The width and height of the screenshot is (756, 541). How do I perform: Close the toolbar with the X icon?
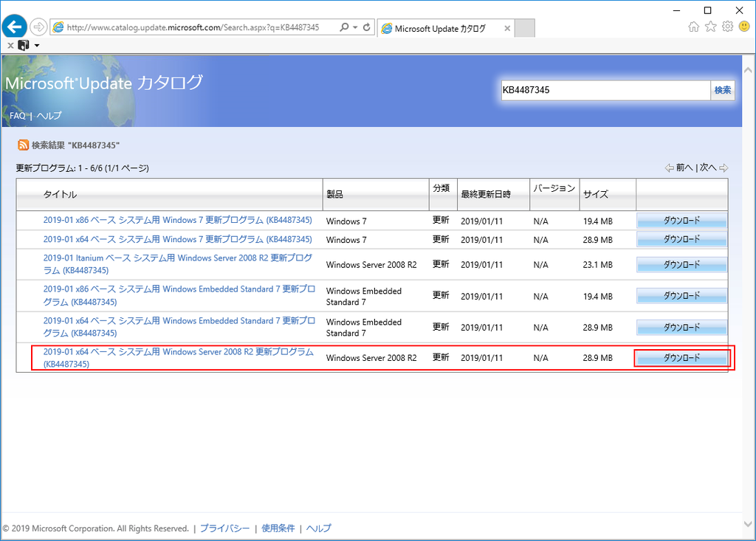coord(10,45)
